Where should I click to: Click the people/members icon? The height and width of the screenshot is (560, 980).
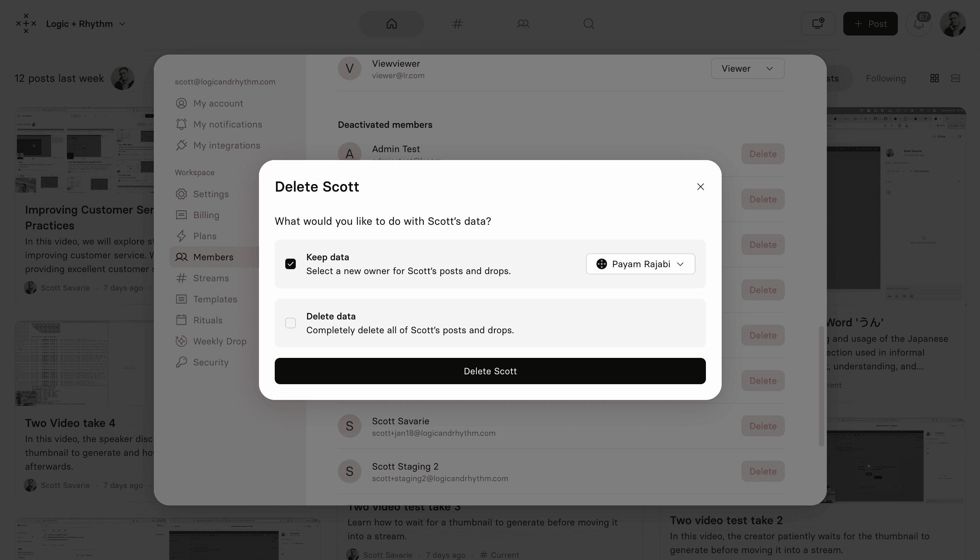pos(523,24)
